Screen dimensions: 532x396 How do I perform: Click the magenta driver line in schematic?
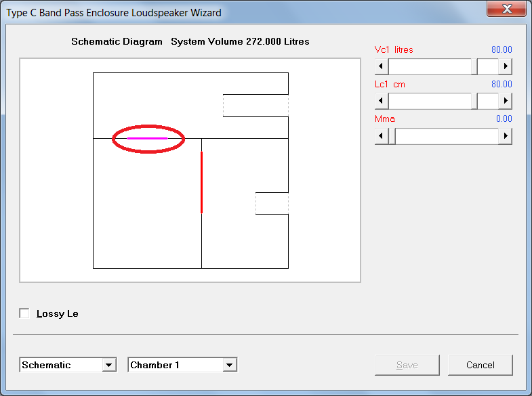(x=147, y=138)
